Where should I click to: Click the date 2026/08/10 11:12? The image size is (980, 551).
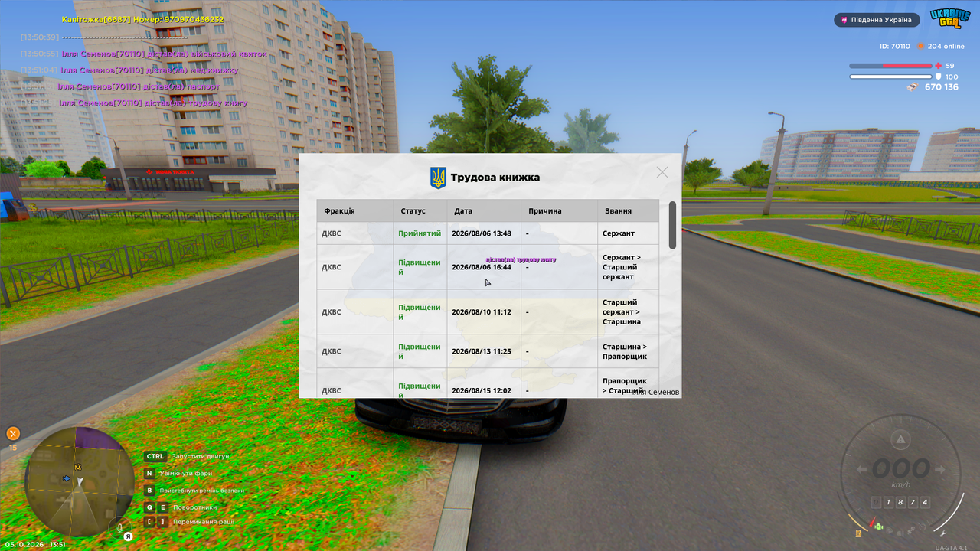(x=482, y=312)
